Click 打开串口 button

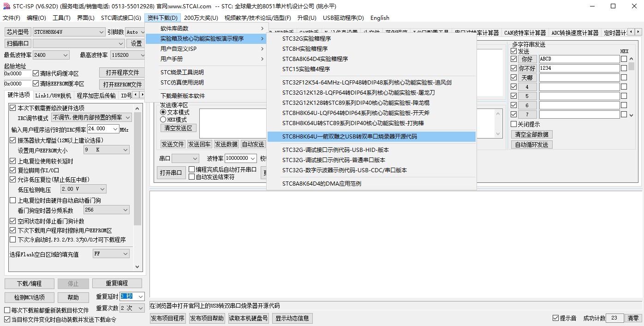171,173
